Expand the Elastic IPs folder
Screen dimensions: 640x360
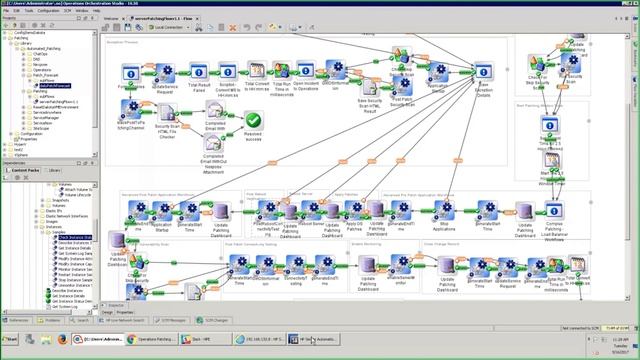tap(36, 211)
